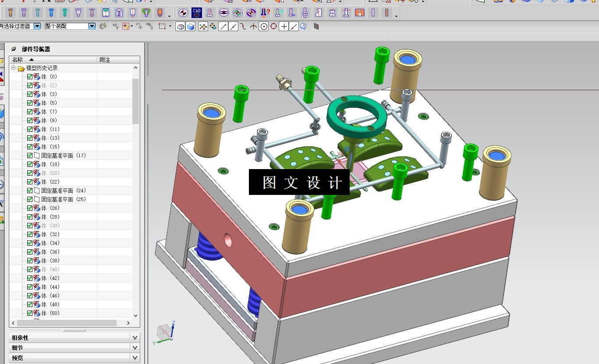
Task: Sort by the 名称 column header
Action: 18,60
